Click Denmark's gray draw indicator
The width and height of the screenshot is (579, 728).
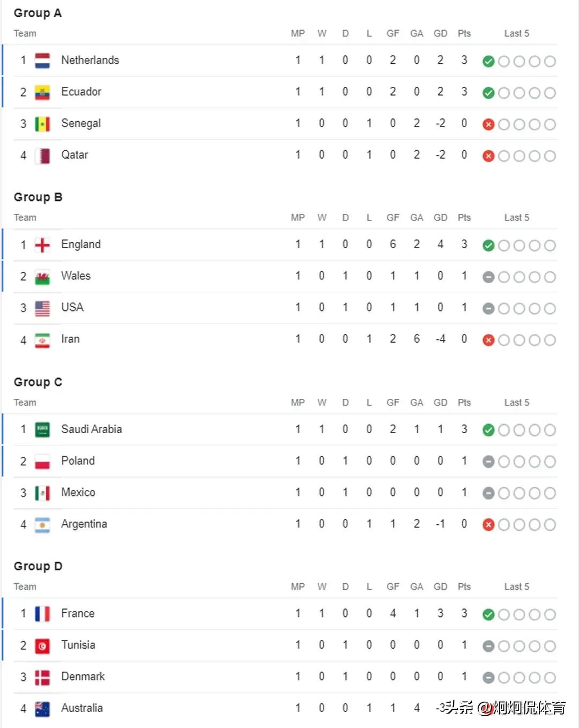(x=488, y=678)
